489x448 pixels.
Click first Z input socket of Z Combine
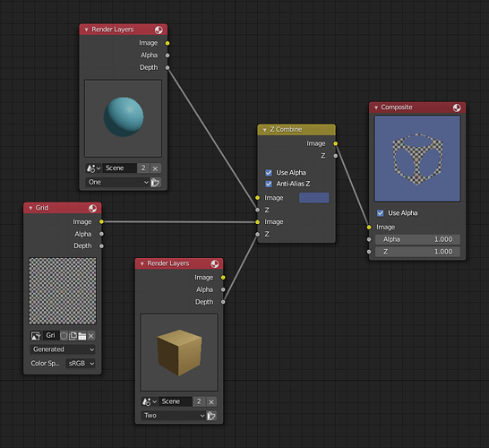(257, 210)
